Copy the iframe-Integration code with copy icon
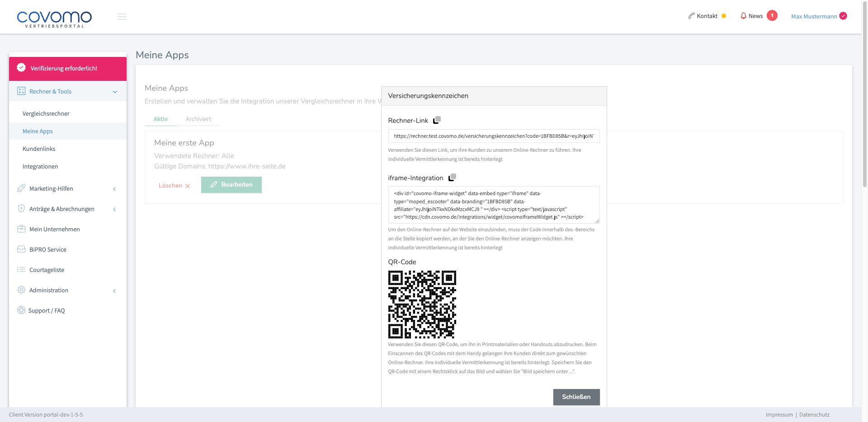 (452, 177)
